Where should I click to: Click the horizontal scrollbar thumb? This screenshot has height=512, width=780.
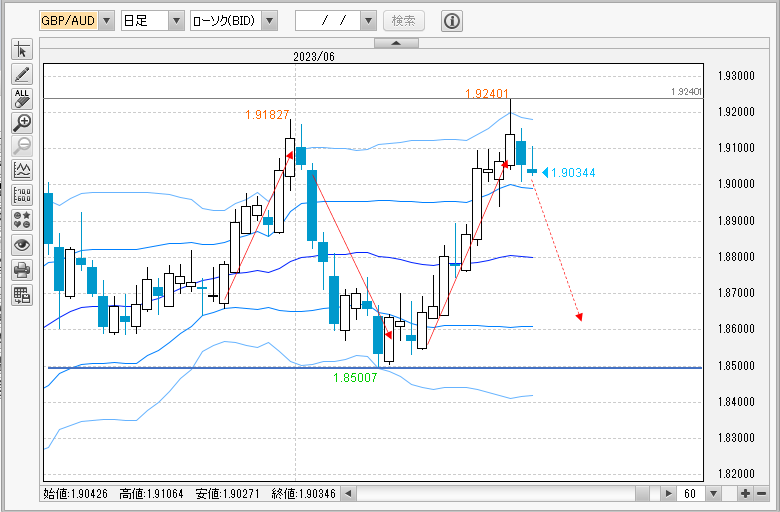click(642, 494)
